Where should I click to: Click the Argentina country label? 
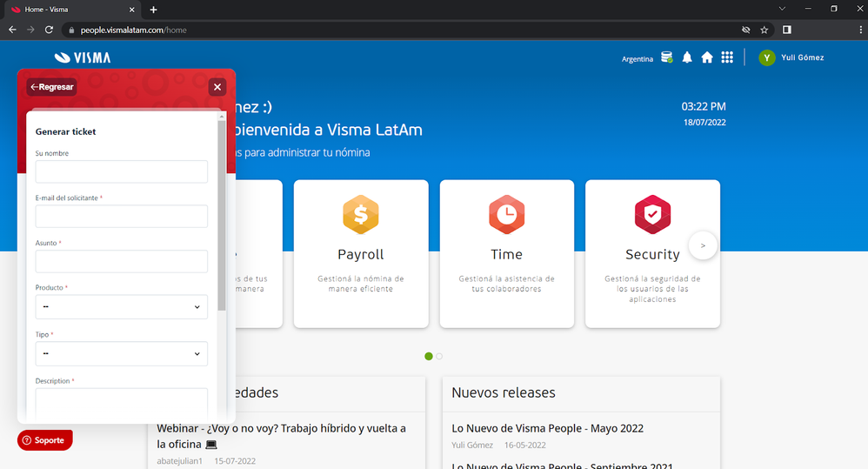pos(638,58)
